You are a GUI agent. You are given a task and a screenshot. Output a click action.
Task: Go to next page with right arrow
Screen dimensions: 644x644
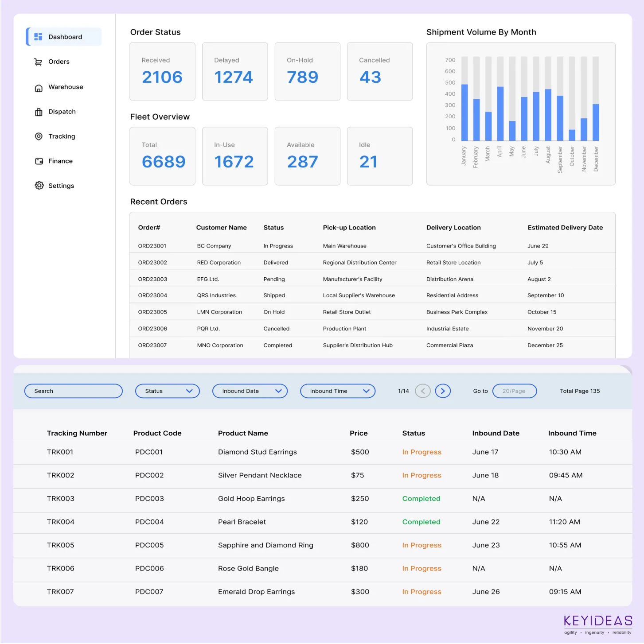(442, 391)
